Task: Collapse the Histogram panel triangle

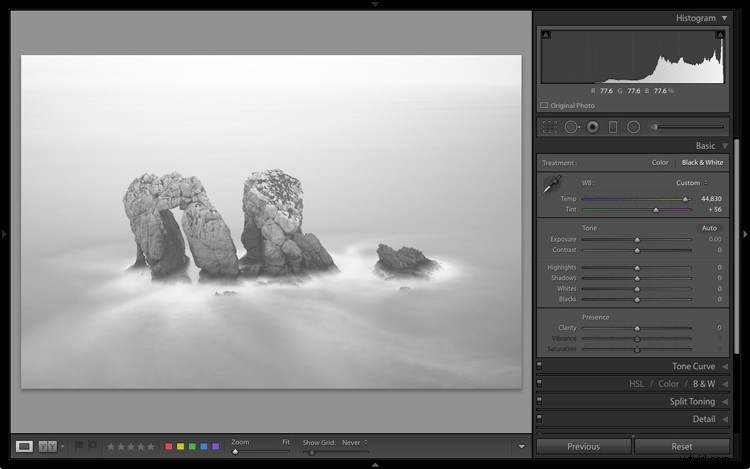Action: pos(725,18)
